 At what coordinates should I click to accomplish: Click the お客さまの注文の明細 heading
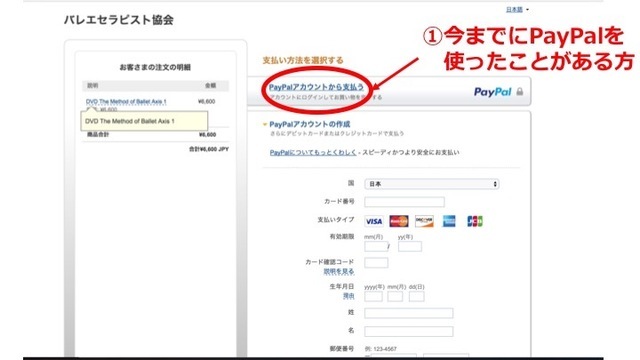coord(155,67)
